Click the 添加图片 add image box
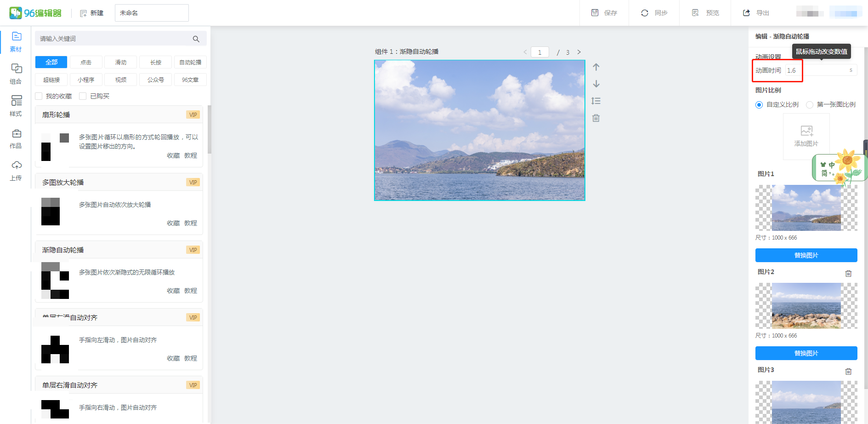The height and width of the screenshot is (424, 868). (806, 136)
